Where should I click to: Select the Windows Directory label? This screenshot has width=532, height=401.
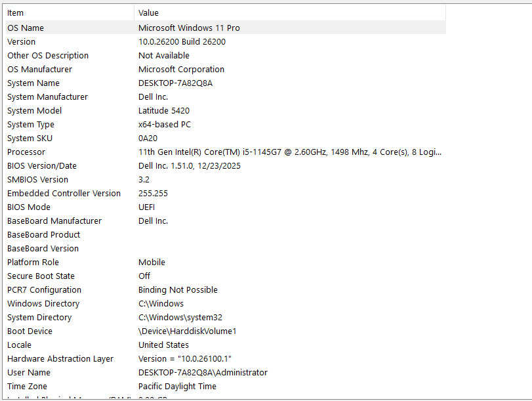click(43, 304)
